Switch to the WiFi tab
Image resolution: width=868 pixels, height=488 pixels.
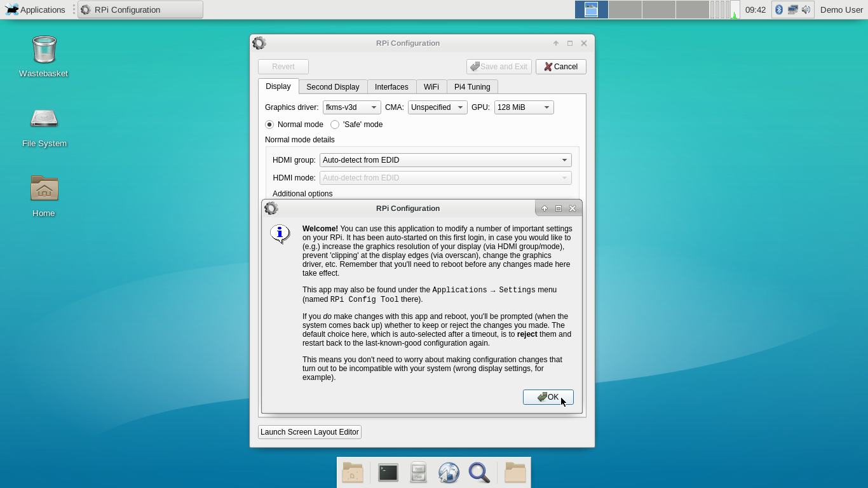point(431,87)
